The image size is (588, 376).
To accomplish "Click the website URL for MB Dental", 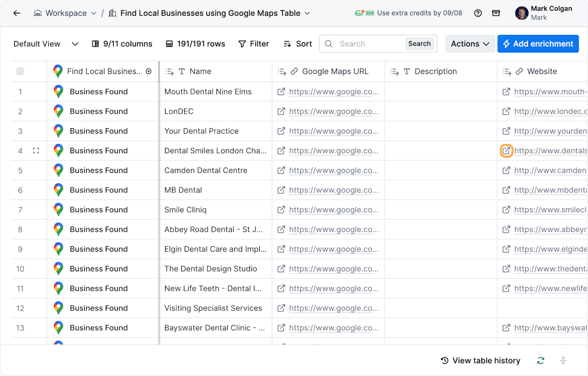I will tap(551, 190).
